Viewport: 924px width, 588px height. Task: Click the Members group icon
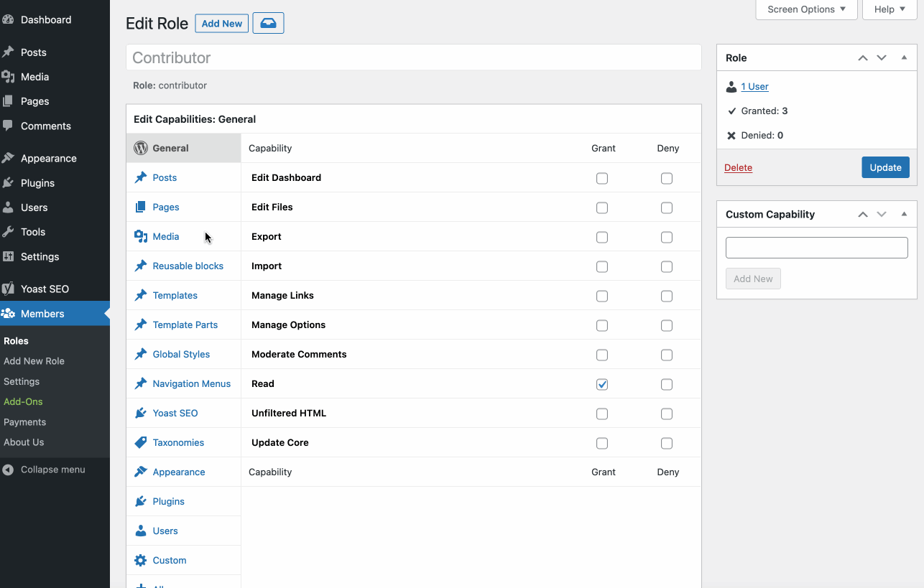click(x=8, y=314)
